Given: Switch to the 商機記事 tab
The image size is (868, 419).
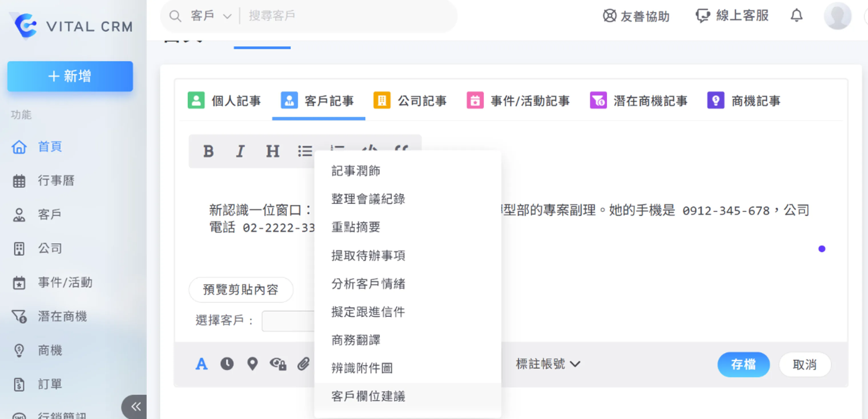Looking at the screenshot, I should (744, 100).
